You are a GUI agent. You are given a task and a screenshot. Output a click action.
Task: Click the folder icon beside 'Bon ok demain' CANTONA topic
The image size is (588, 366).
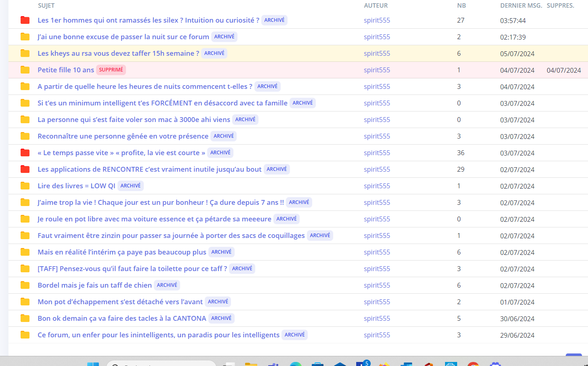[x=25, y=318]
